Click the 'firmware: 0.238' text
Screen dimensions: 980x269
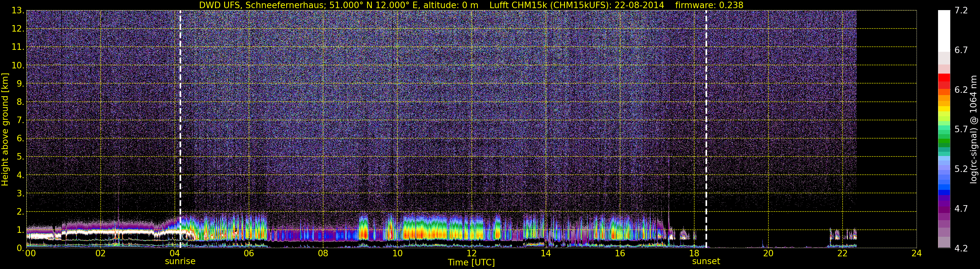click(709, 5)
